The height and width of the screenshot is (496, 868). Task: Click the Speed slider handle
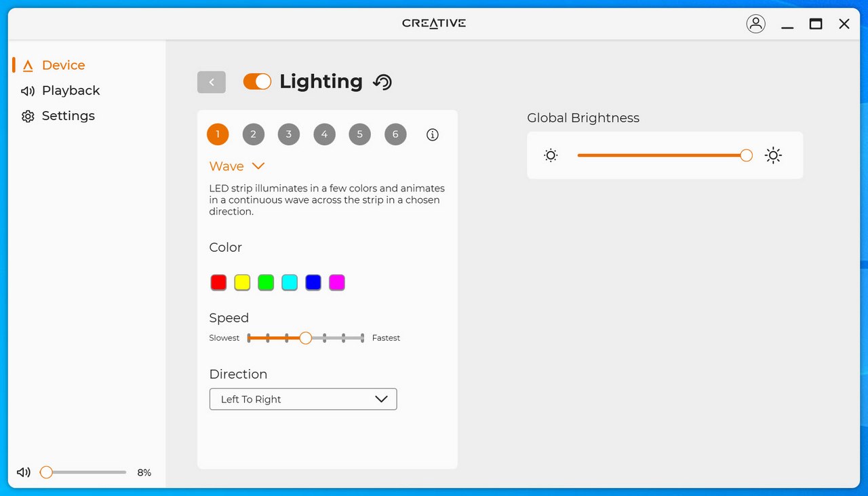(306, 338)
